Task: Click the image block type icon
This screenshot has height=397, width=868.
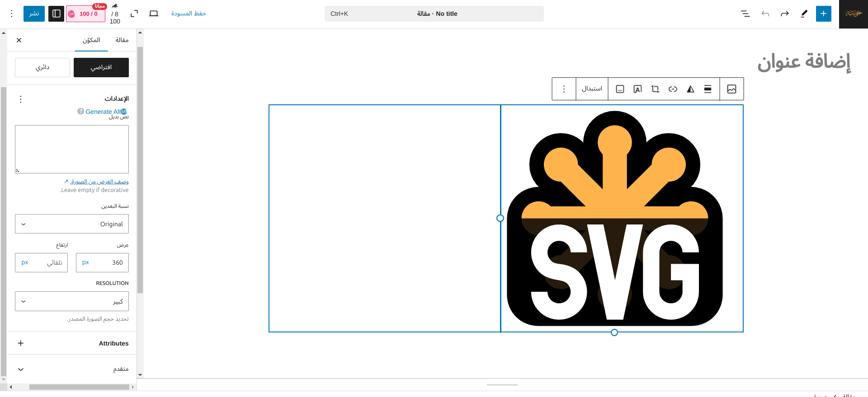Action: point(732,89)
